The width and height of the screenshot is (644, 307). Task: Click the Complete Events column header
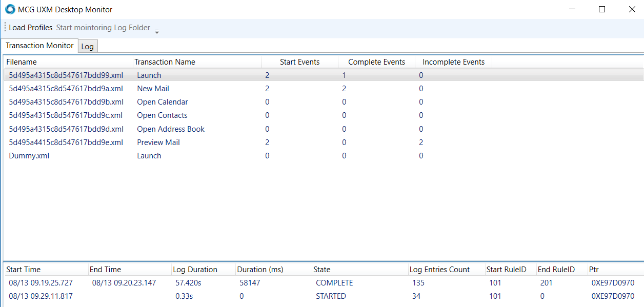click(376, 62)
